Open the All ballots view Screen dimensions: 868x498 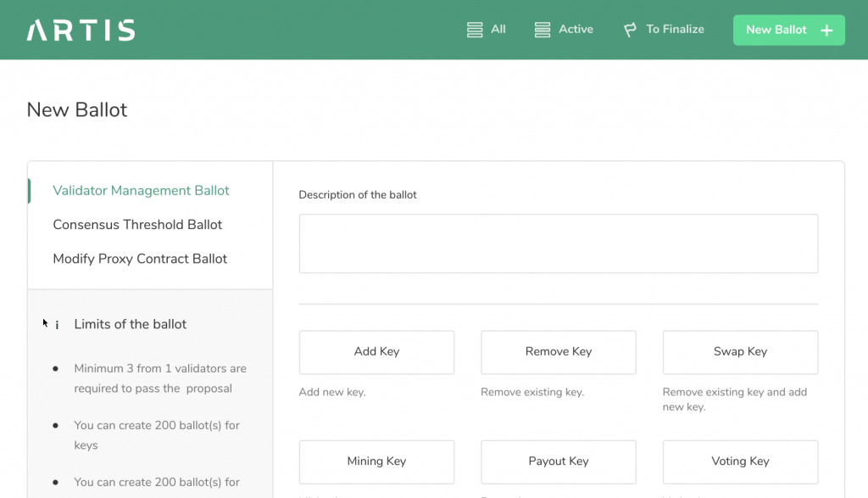click(x=486, y=30)
